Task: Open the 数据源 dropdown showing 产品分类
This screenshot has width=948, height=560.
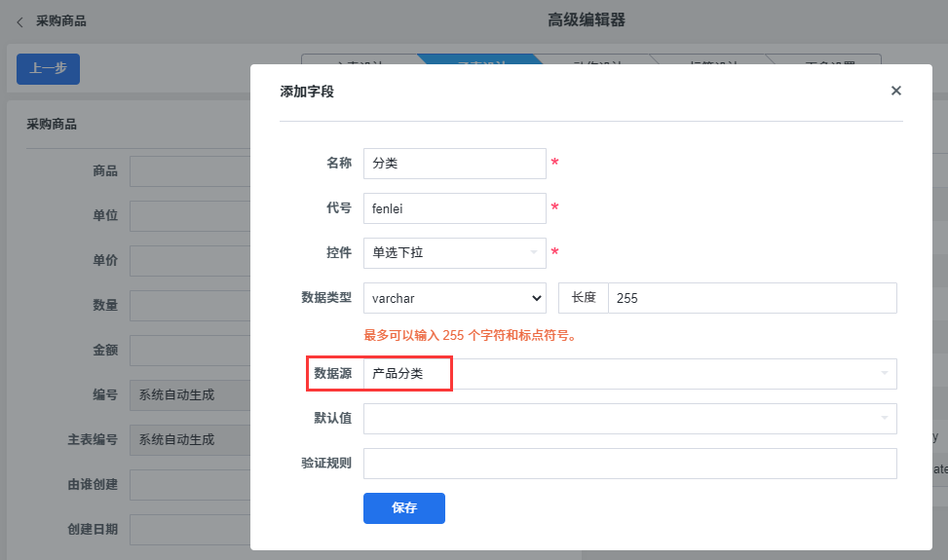Action: (x=630, y=374)
